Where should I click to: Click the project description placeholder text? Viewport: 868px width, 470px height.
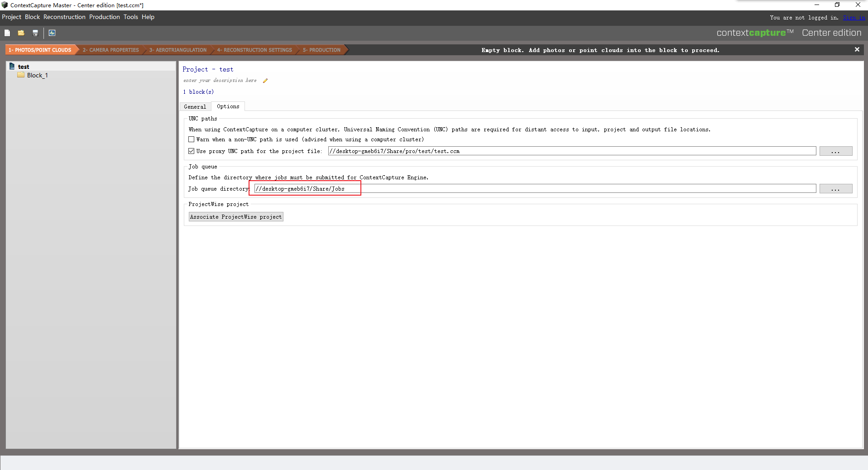pyautogui.click(x=220, y=81)
